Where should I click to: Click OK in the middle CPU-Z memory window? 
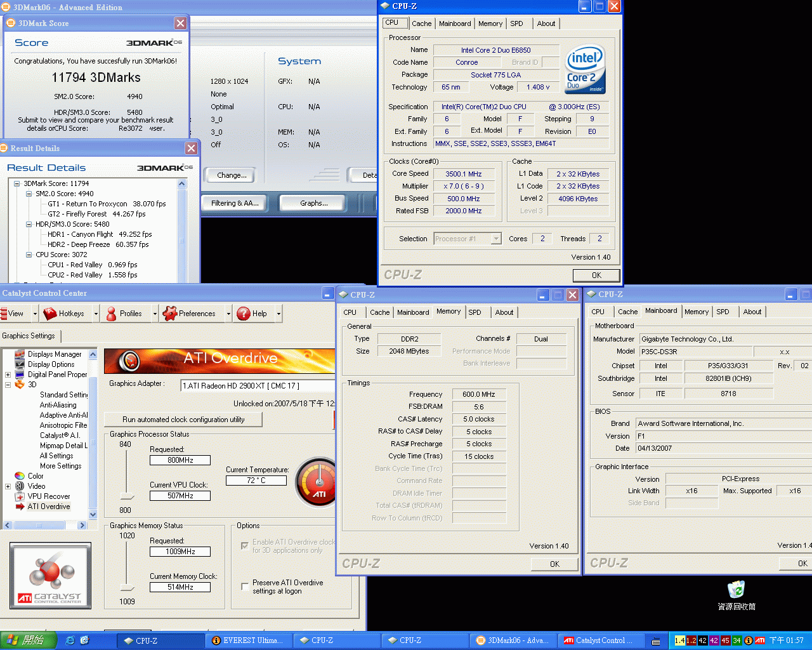[x=554, y=564]
